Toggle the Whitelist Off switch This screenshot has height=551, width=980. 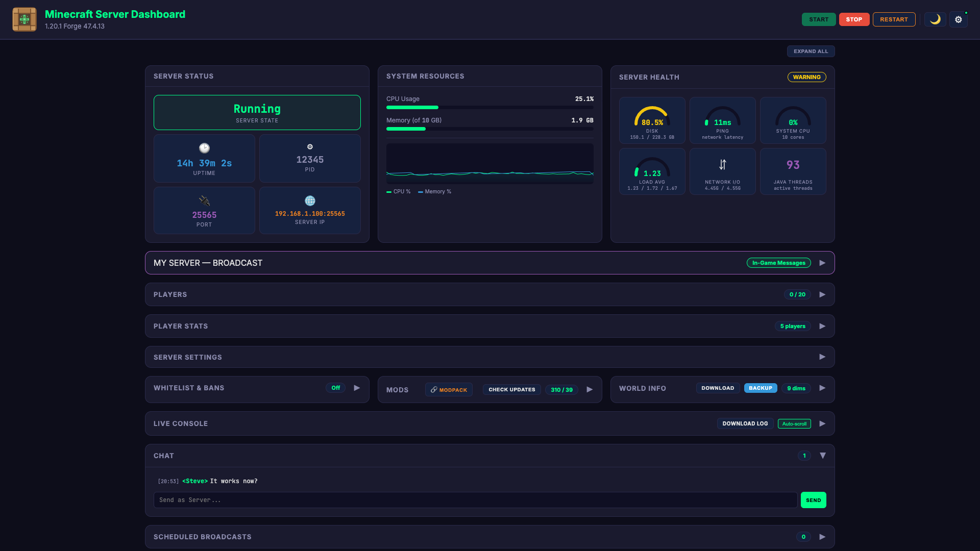click(x=335, y=388)
